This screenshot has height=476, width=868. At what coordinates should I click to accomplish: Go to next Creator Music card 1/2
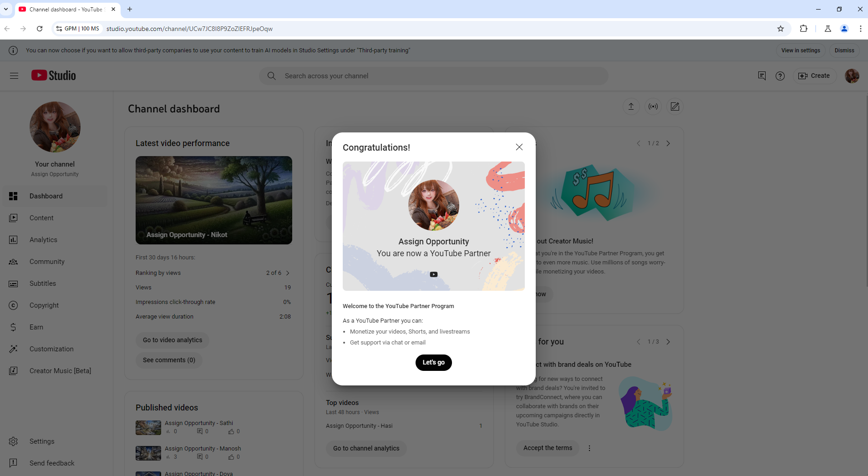(668, 143)
